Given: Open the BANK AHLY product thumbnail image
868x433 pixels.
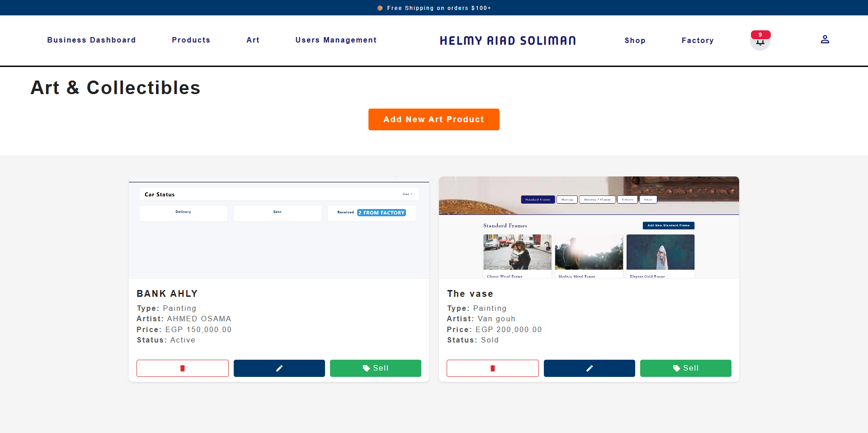Looking at the screenshot, I should point(279,228).
